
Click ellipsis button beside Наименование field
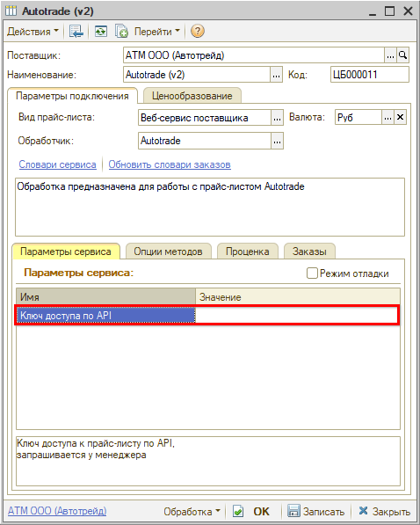(x=276, y=75)
